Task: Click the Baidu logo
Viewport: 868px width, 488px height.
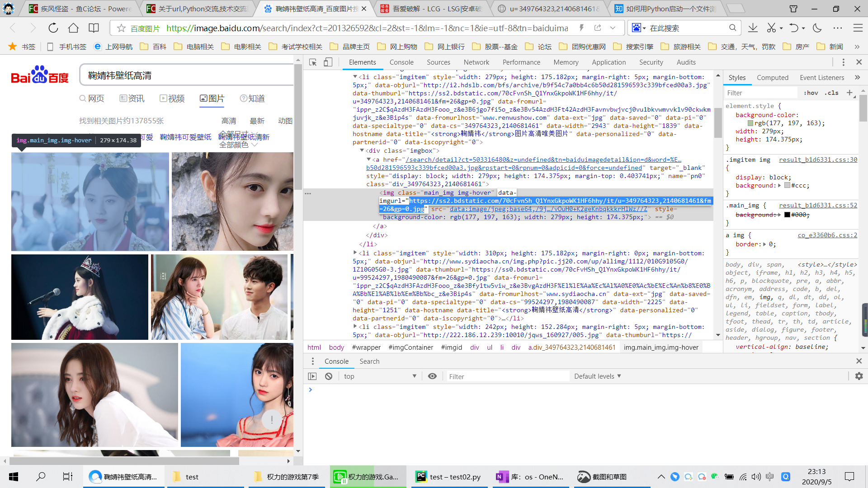Action: 40,75
